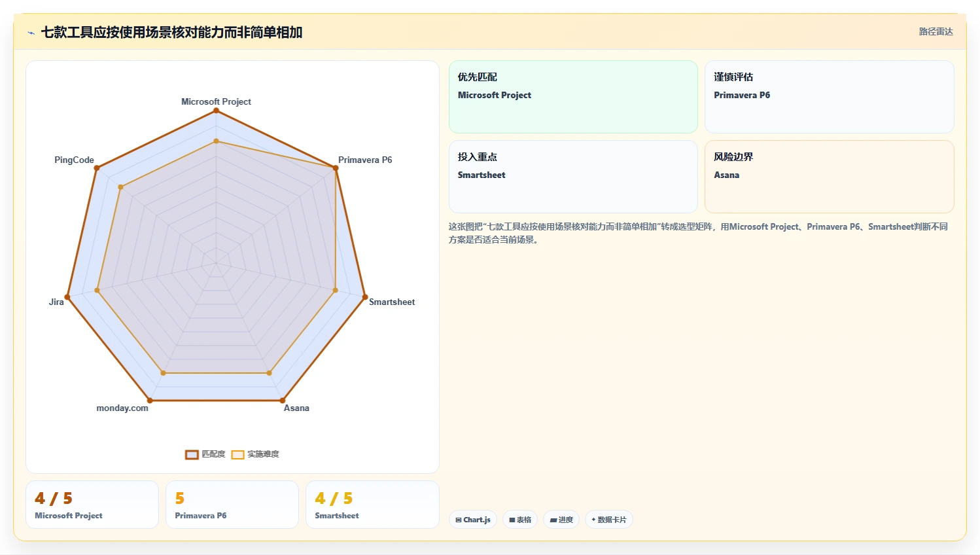Click the 实施难度 data point at Smartsheet
The image size is (980, 555).
coord(336,291)
